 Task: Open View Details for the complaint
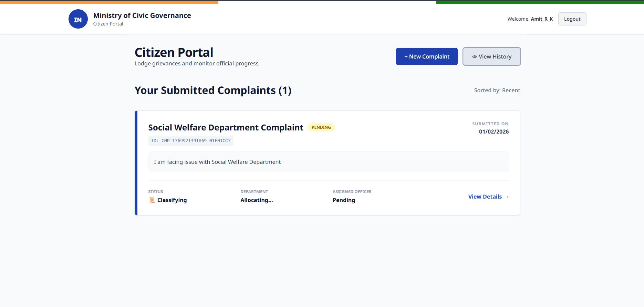[488, 197]
